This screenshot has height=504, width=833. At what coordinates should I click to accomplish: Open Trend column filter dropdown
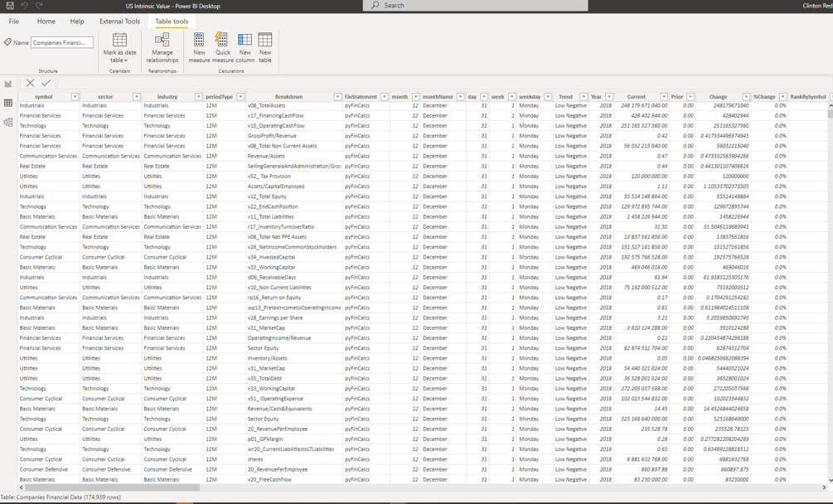point(584,97)
